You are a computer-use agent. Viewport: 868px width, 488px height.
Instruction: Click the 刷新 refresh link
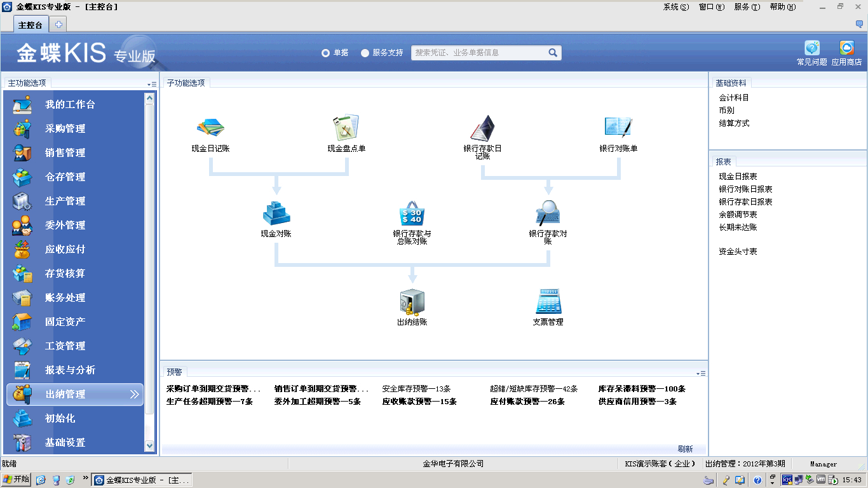pos(685,449)
